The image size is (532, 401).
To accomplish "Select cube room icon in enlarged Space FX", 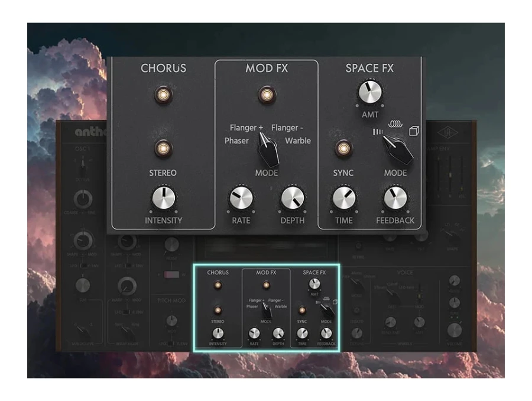I will [x=414, y=131].
